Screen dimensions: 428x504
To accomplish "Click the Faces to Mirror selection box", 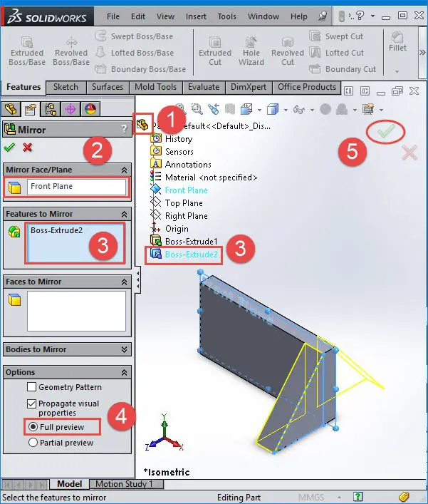I will [76, 311].
